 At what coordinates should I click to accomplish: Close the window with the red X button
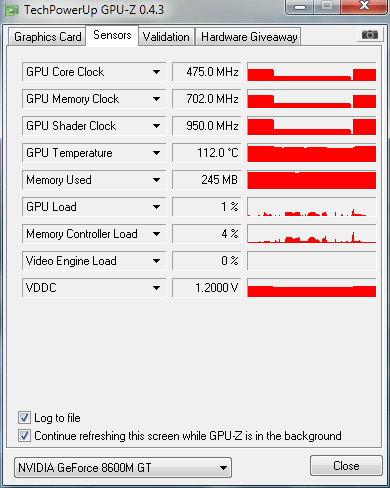364,6
